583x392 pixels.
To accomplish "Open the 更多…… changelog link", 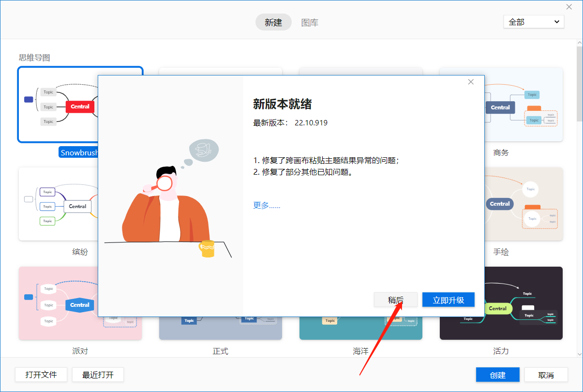I will (x=266, y=205).
